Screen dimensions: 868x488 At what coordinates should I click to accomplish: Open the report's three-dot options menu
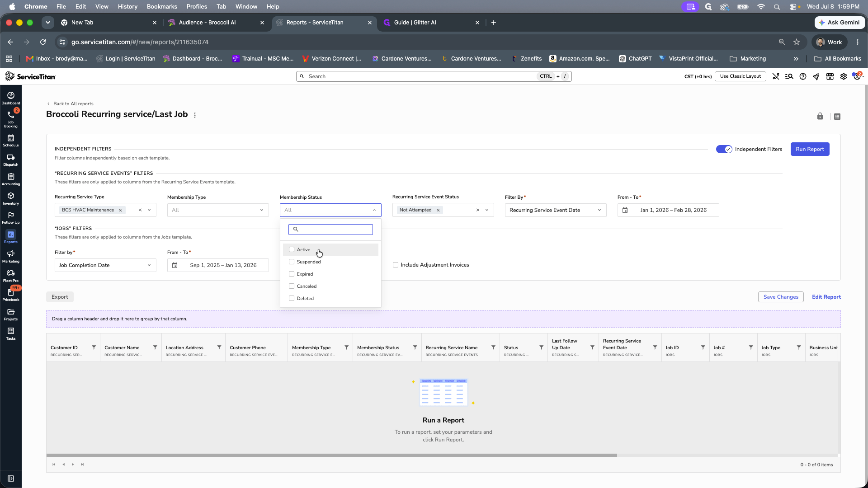[x=195, y=115]
